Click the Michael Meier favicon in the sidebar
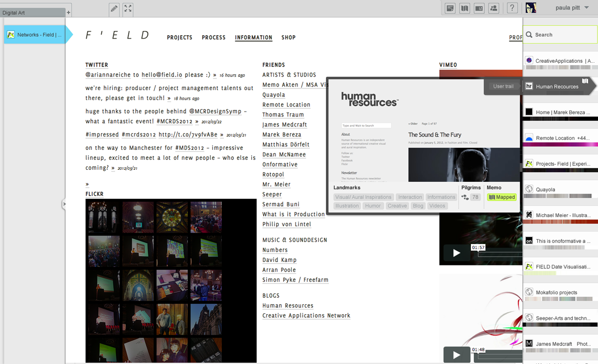The image size is (598, 364). point(529,215)
